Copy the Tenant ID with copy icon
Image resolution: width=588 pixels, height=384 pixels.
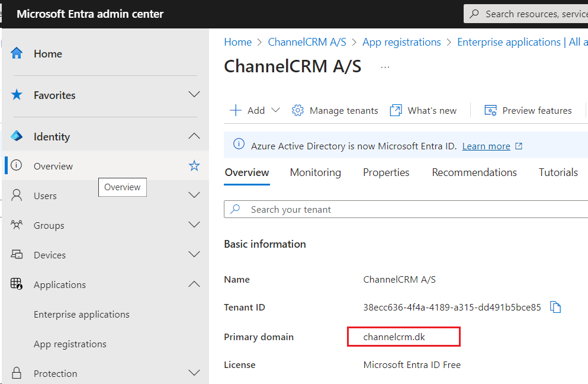555,307
